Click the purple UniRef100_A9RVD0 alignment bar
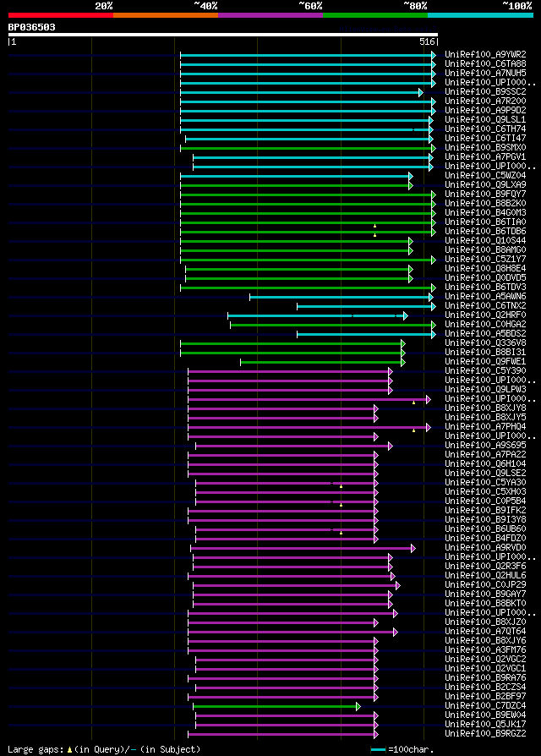 pyautogui.click(x=303, y=548)
